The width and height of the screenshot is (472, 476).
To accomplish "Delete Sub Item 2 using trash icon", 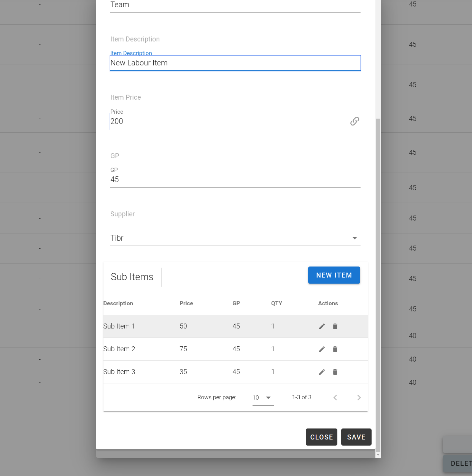I will tap(335, 349).
